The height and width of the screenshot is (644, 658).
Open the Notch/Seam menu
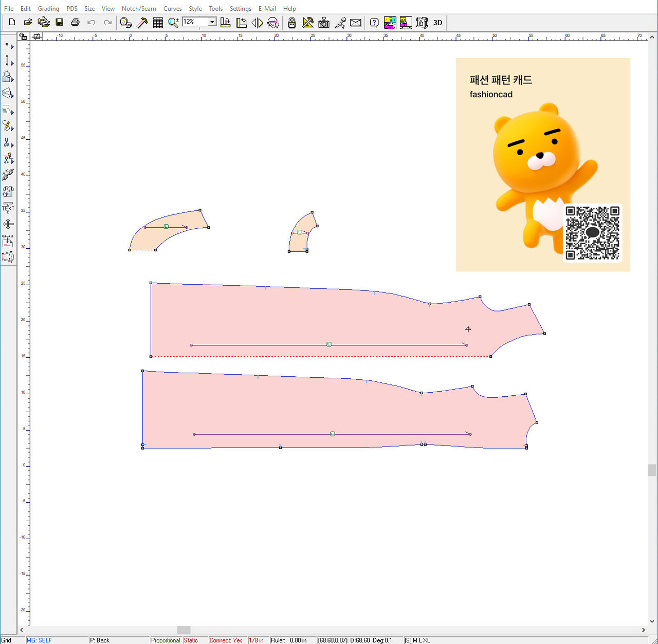pyautogui.click(x=139, y=9)
